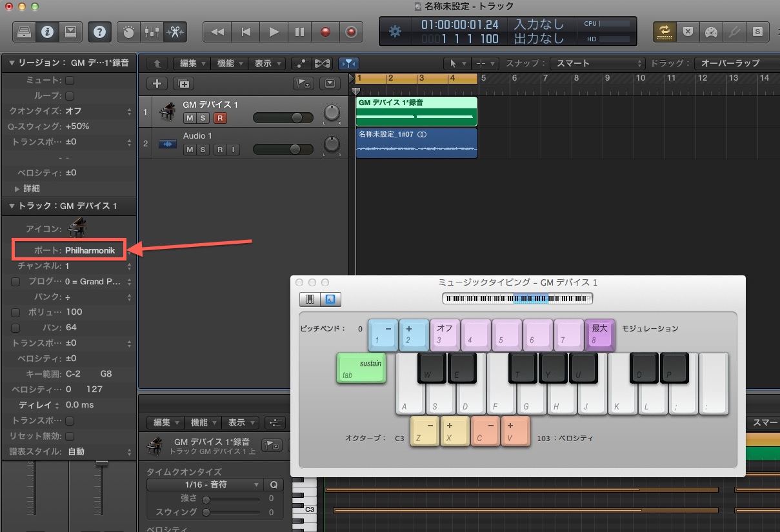Toggle Catch Playhead blue button
Image resolution: width=780 pixels, height=532 pixels.
pos(348,63)
